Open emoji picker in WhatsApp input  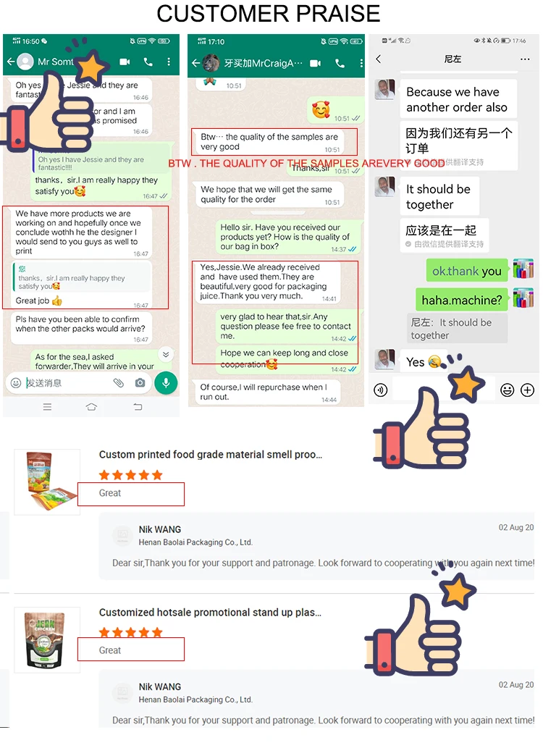click(16, 383)
